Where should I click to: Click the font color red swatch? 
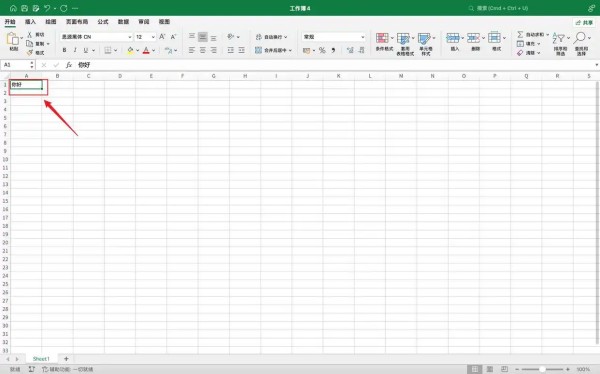pyautogui.click(x=146, y=50)
